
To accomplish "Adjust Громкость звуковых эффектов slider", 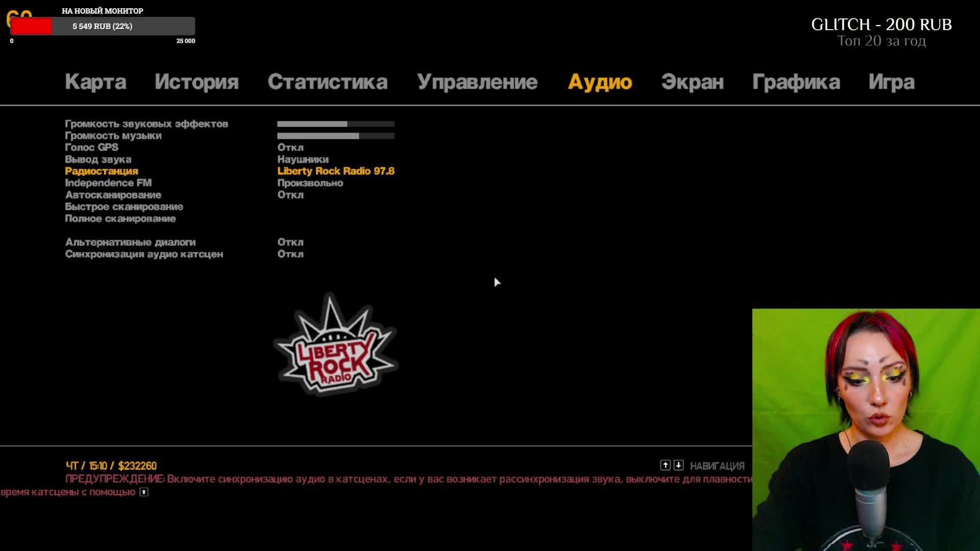I will (335, 124).
